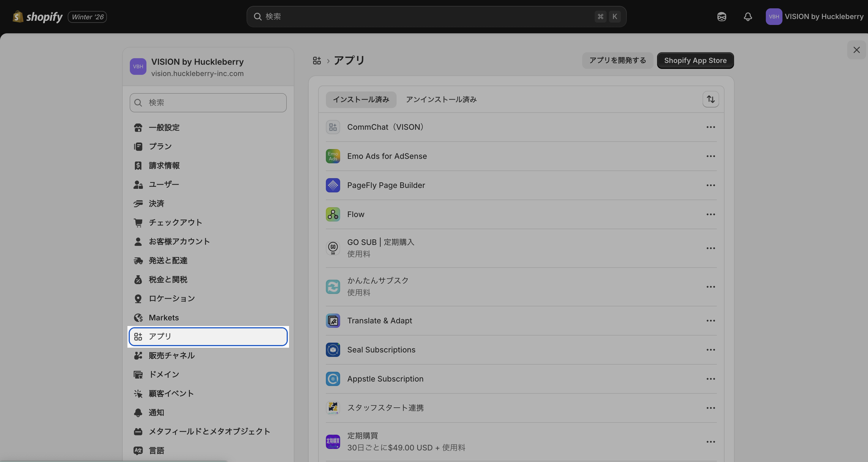868x462 pixels.
Task: Close the settings panel with X
Action: (856, 50)
